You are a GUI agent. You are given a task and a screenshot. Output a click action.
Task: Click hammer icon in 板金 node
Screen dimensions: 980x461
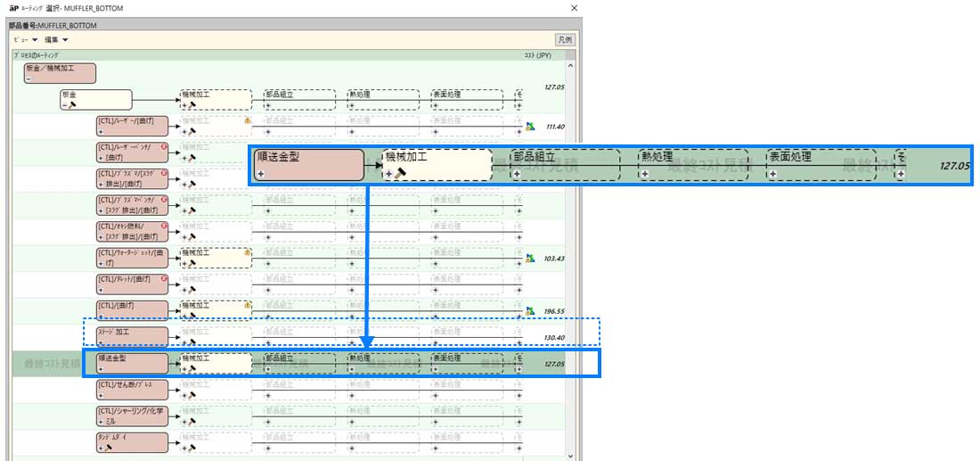[72, 105]
